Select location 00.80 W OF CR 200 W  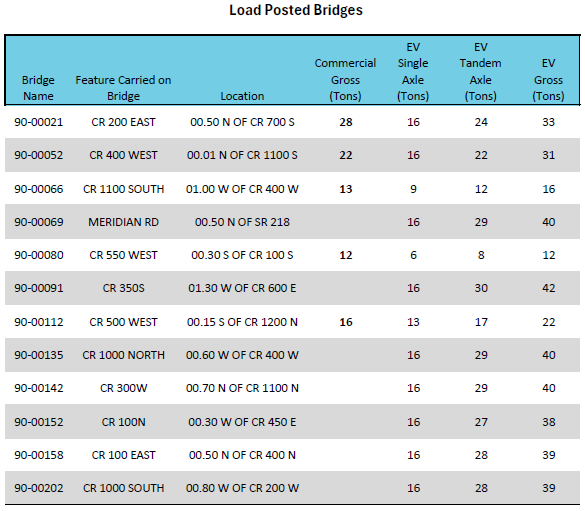242,488
